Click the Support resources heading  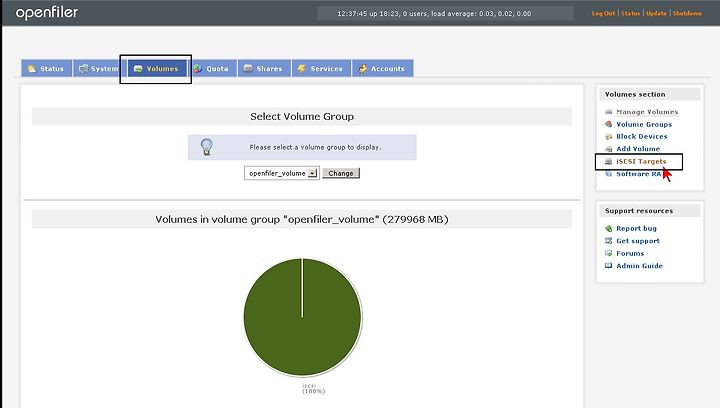639,211
